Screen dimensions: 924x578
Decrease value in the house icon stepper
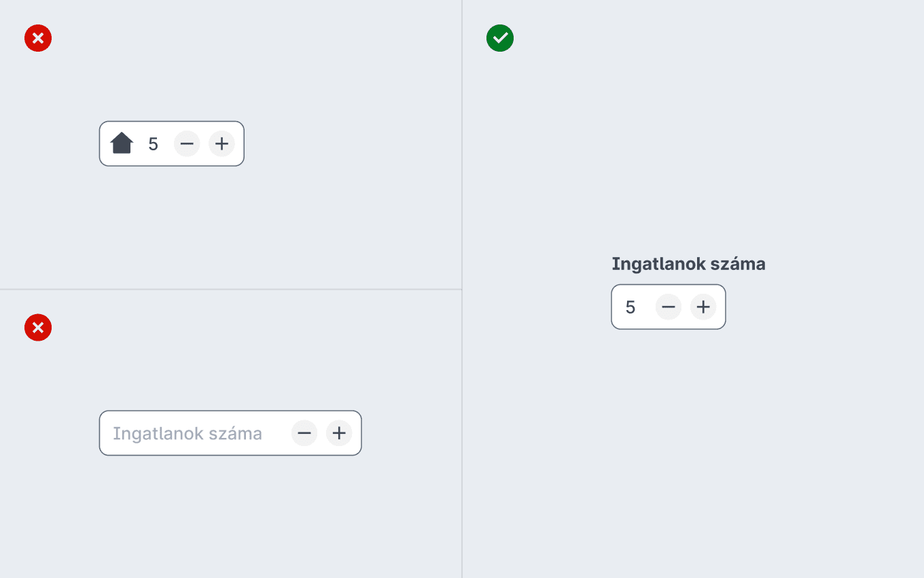pos(187,143)
